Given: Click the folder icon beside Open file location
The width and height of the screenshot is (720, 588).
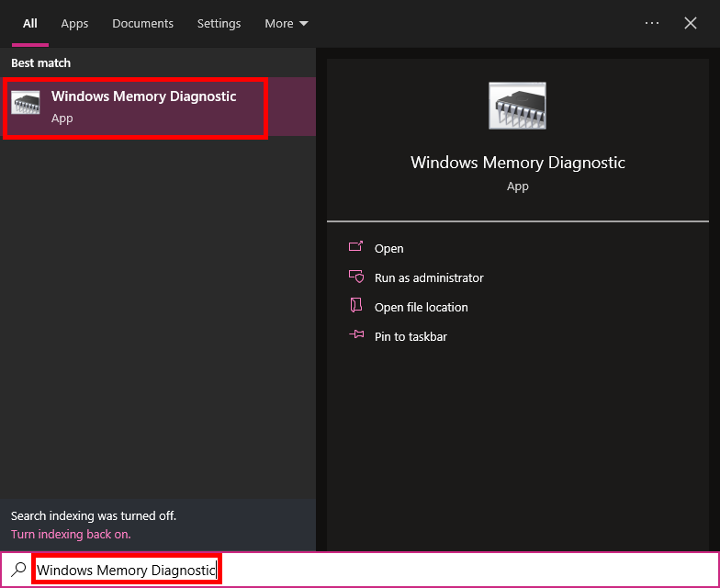Looking at the screenshot, I should click(x=356, y=305).
